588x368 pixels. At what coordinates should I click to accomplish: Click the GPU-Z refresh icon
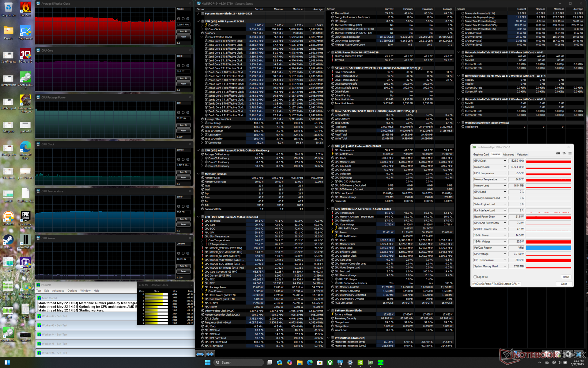coord(564,153)
